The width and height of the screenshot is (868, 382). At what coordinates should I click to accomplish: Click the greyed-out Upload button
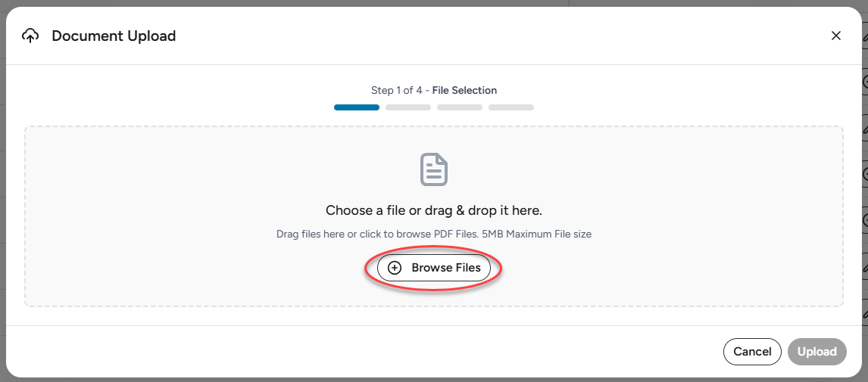point(817,352)
